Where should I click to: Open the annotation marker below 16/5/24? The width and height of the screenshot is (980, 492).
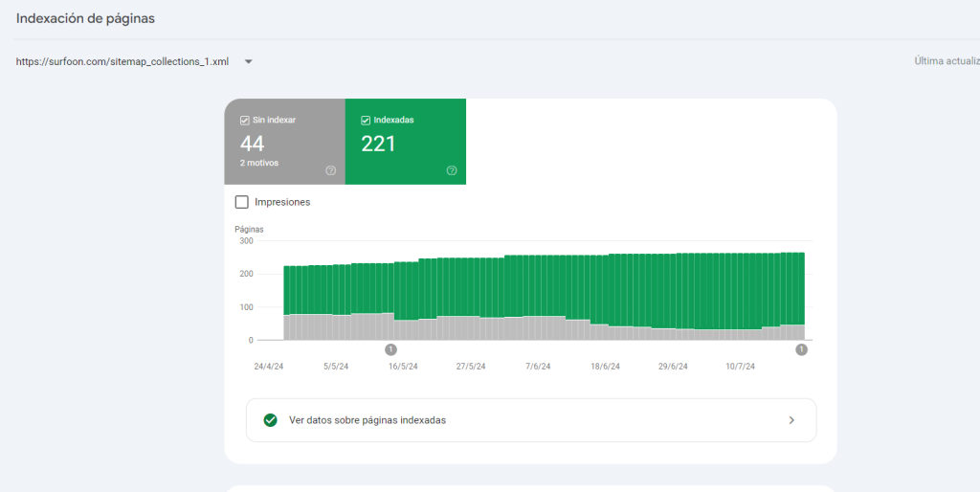coord(390,349)
